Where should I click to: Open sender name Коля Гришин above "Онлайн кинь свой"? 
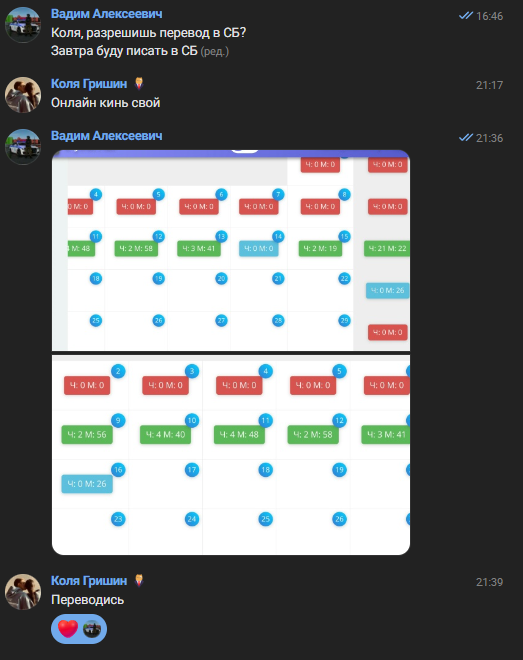pos(89,84)
